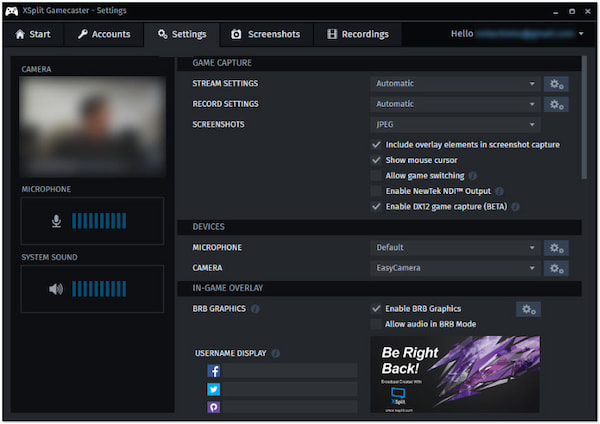
Task: Click the Facebook username input field
Action: pos(289,371)
